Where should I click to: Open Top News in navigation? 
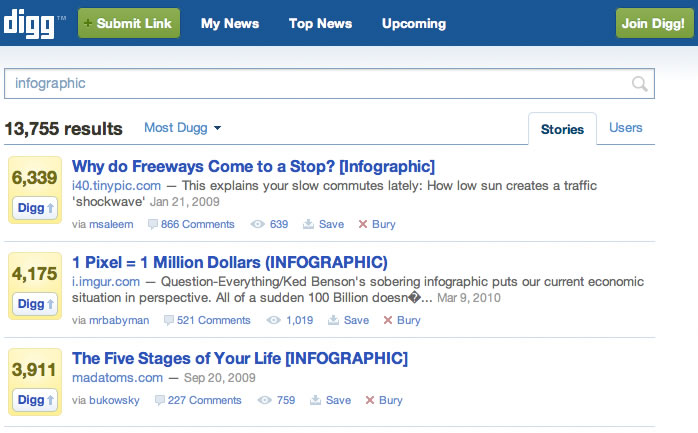click(319, 23)
